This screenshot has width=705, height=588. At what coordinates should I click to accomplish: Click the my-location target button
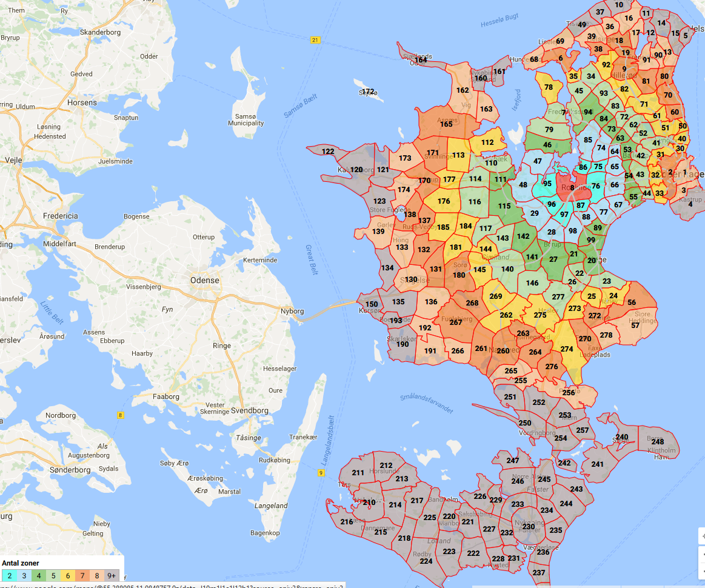coord(702,536)
